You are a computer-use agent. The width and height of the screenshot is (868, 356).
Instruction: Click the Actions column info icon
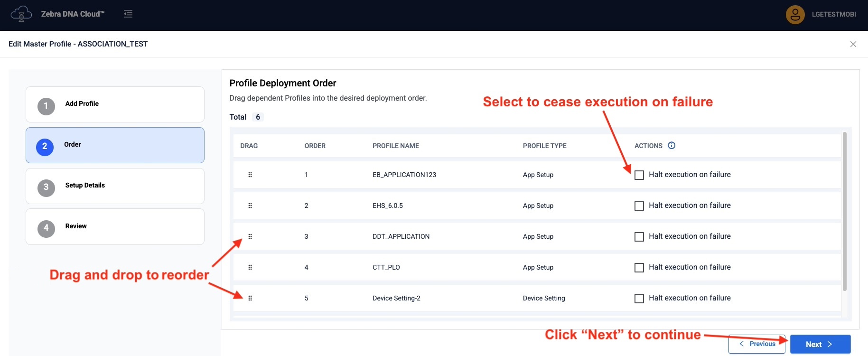672,146
